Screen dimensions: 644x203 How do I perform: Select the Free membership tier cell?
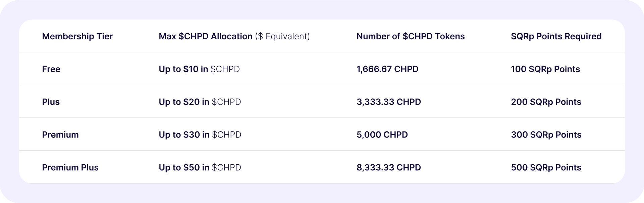(x=51, y=69)
